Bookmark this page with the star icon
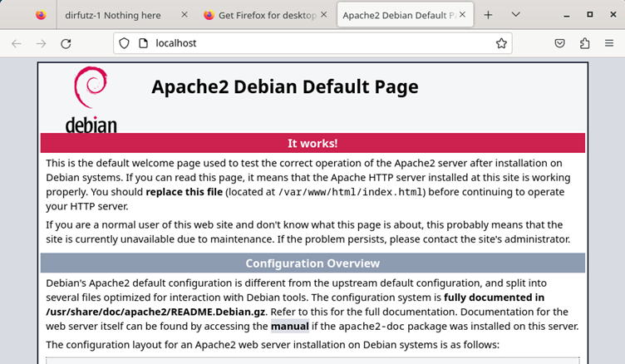 click(501, 43)
